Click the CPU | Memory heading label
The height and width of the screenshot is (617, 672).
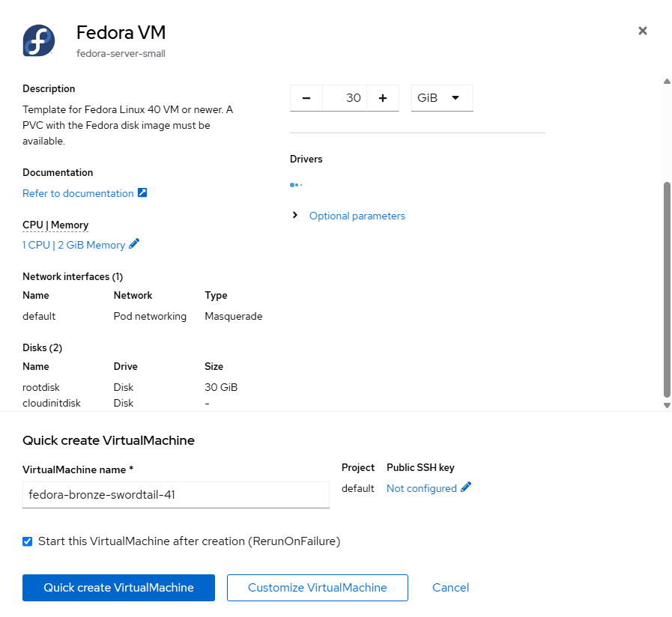[55, 225]
